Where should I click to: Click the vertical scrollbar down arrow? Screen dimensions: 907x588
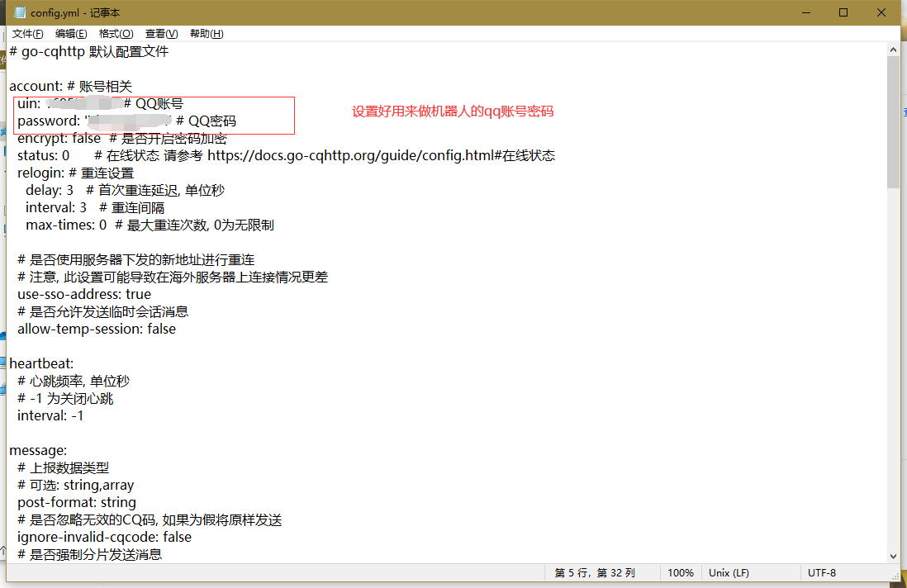click(893, 556)
